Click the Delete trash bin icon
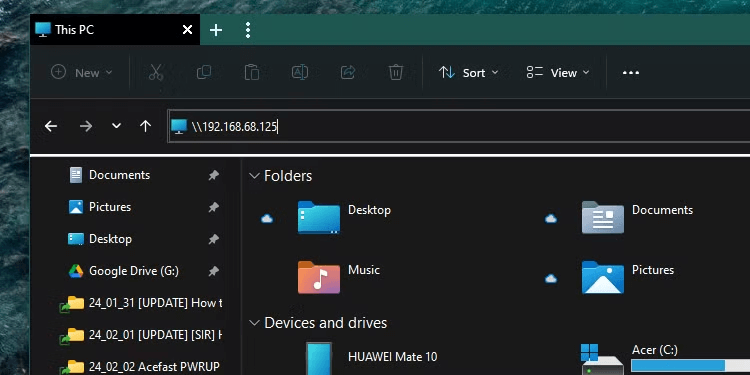This screenshot has width=750, height=375. (x=396, y=73)
